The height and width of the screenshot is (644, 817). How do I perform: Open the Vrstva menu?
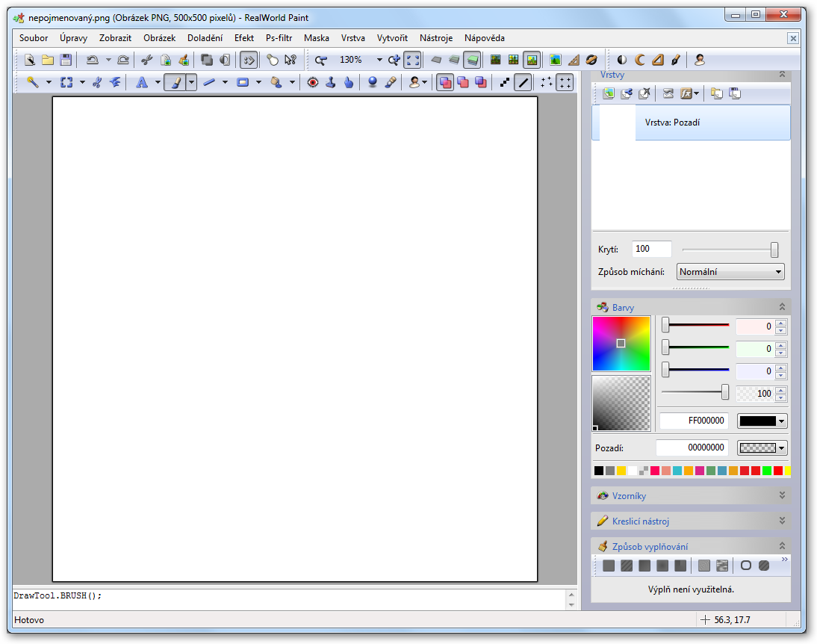pyautogui.click(x=352, y=38)
